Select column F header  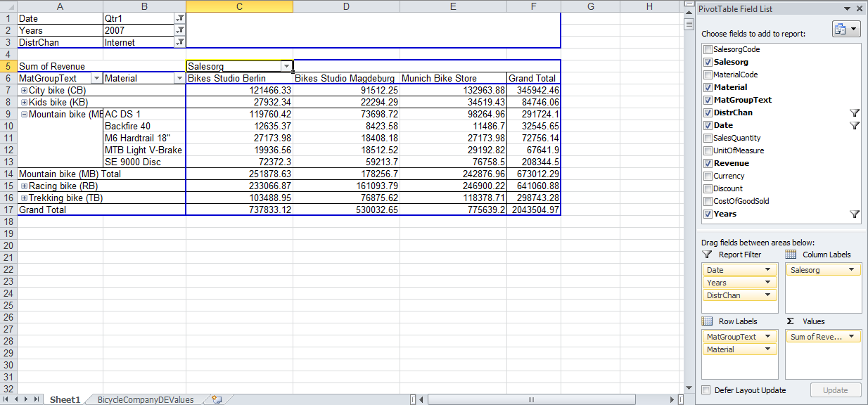click(x=533, y=6)
